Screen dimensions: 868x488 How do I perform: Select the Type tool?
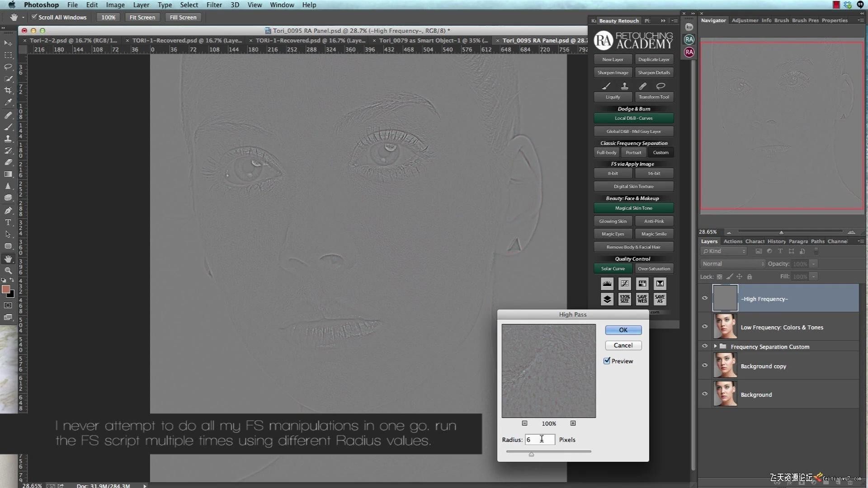8,222
